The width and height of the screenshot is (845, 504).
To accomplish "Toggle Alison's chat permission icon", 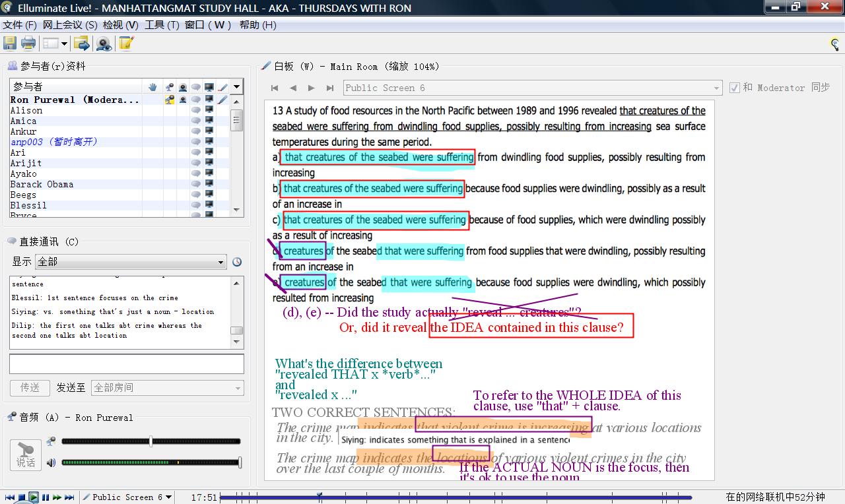I will (x=196, y=110).
